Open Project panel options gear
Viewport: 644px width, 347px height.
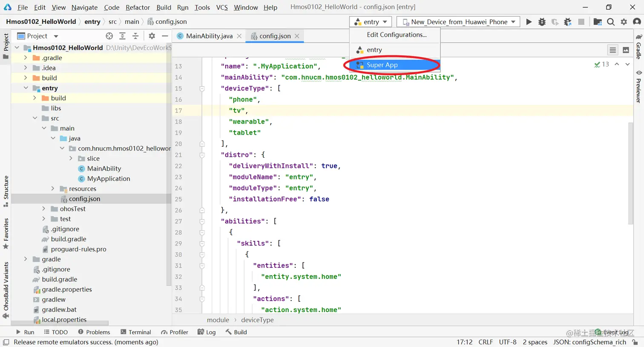click(x=152, y=36)
